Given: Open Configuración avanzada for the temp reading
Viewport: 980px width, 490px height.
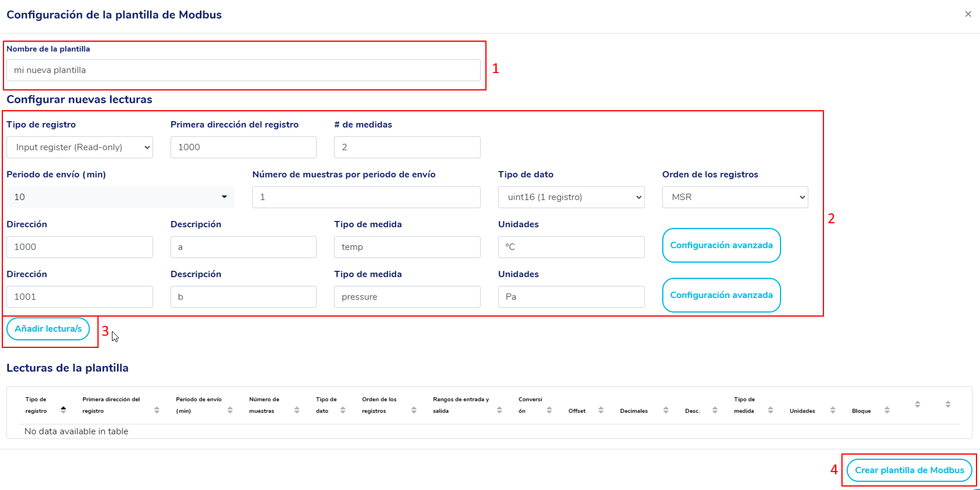Looking at the screenshot, I should tap(721, 245).
